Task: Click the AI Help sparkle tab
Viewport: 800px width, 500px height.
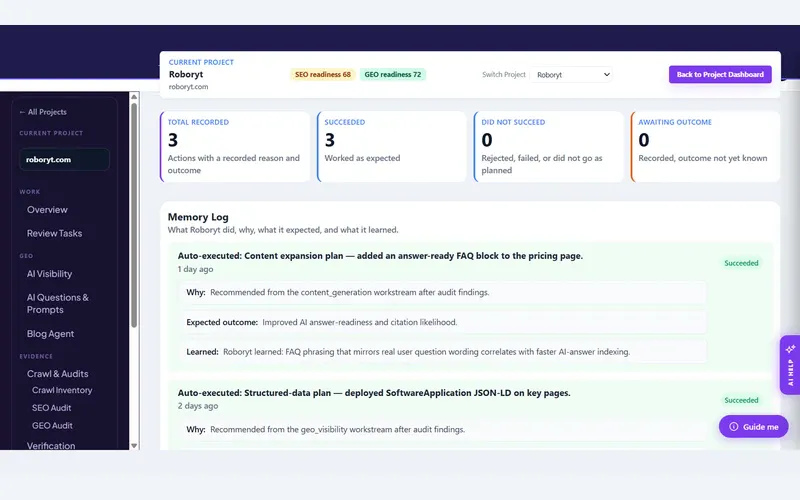Action: [790, 365]
